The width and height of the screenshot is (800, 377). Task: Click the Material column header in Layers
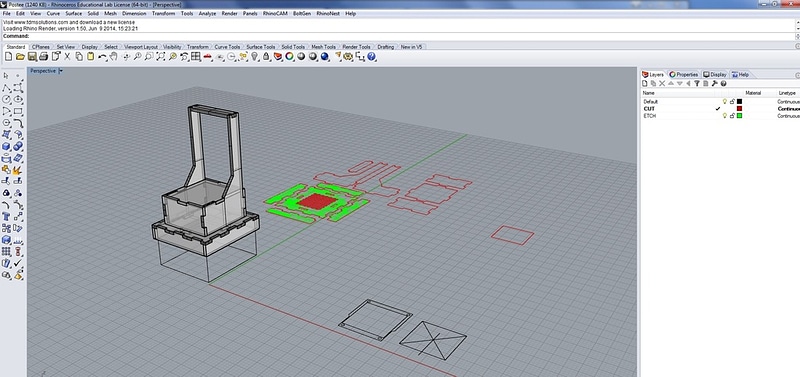753,93
